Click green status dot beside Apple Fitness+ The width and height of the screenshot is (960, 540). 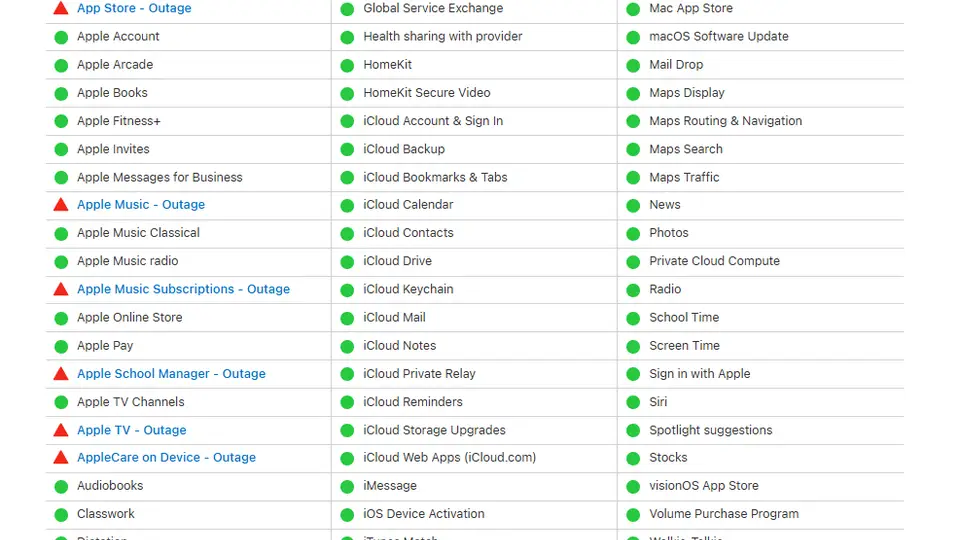pos(61,121)
